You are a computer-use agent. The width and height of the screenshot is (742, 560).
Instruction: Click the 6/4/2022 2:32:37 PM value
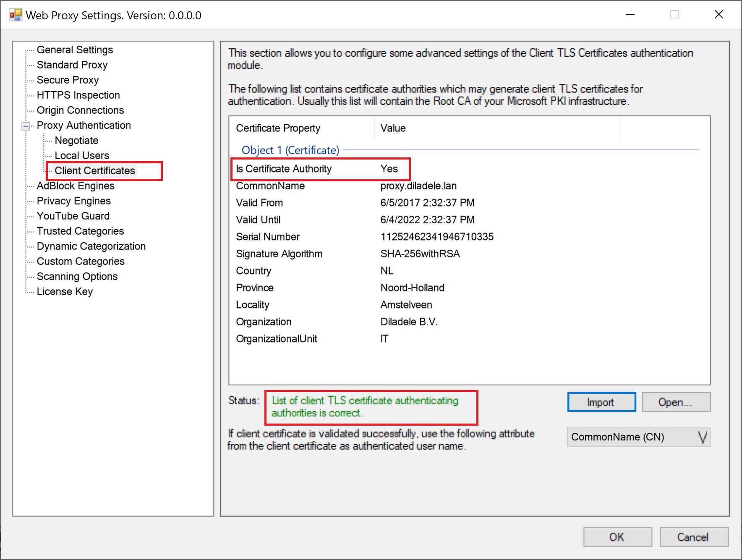click(427, 220)
